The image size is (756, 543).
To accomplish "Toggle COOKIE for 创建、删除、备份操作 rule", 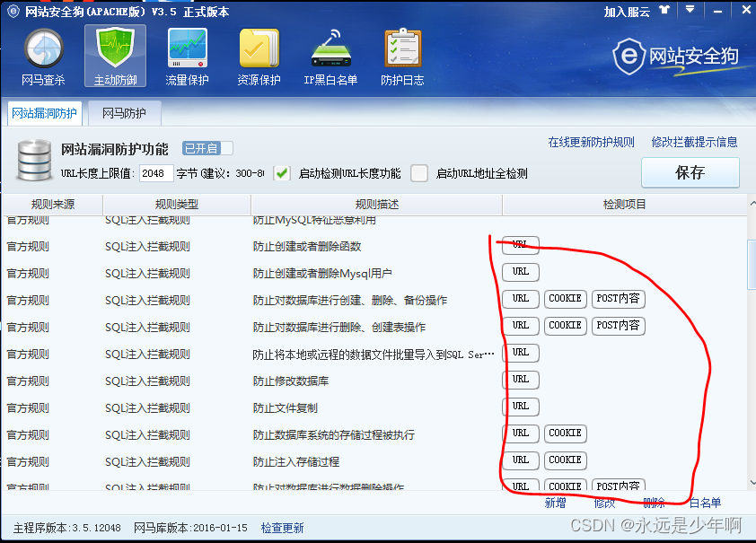I will [565, 299].
